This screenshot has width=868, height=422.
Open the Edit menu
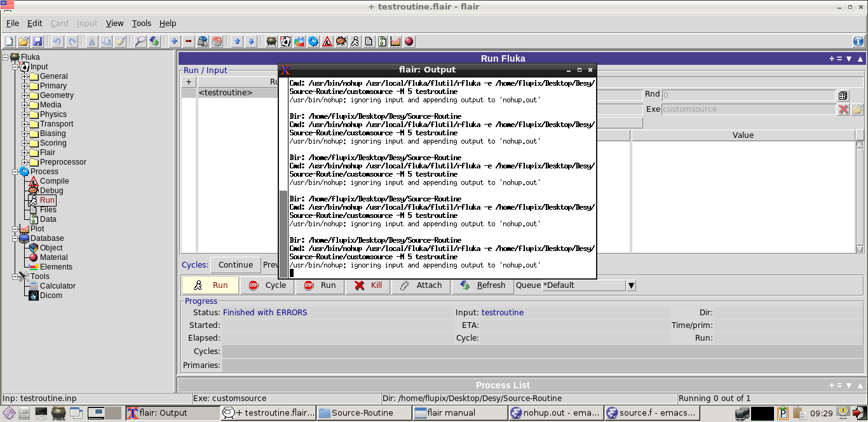pyautogui.click(x=34, y=24)
